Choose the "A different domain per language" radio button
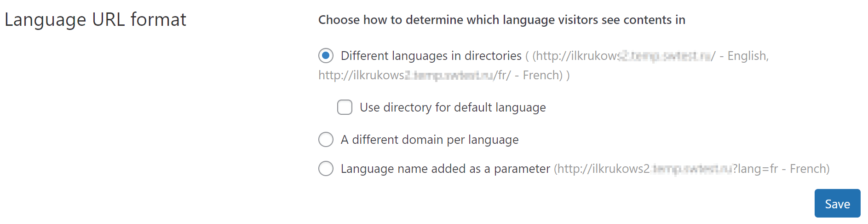This screenshot has width=868, height=224. [326, 139]
